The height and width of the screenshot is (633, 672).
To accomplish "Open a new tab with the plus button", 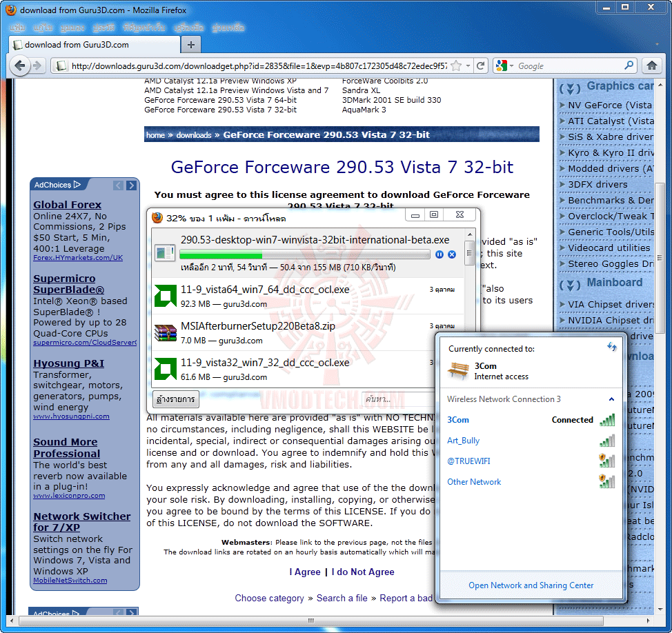I will click(191, 45).
